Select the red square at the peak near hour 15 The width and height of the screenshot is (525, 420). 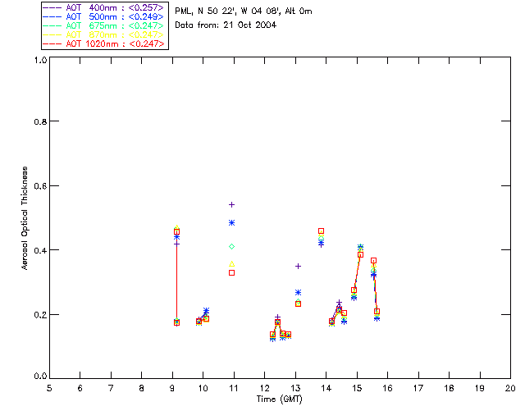tap(360, 254)
